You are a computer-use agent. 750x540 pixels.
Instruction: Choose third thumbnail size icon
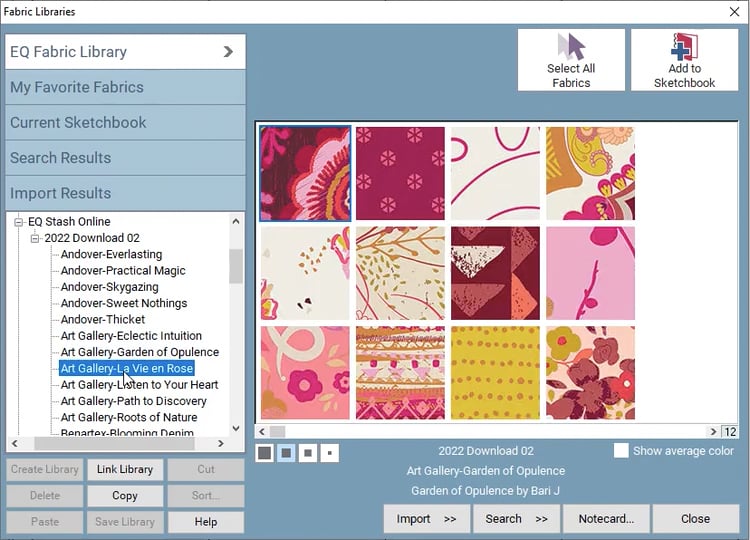coord(308,452)
